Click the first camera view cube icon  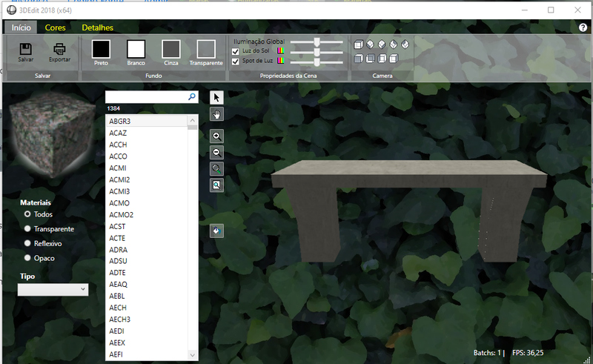(359, 44)
